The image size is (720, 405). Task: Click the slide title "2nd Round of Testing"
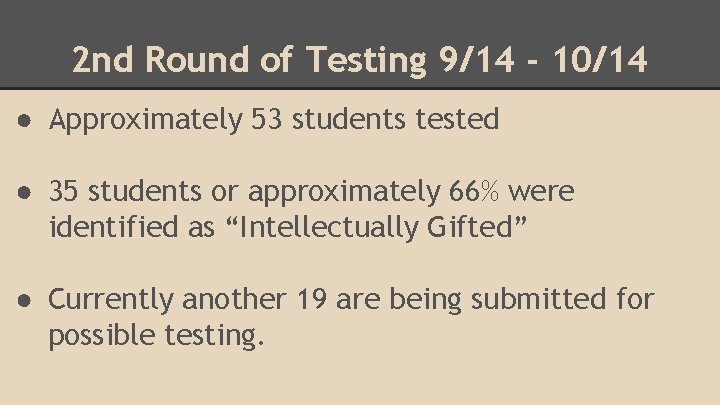coord(249,60)
